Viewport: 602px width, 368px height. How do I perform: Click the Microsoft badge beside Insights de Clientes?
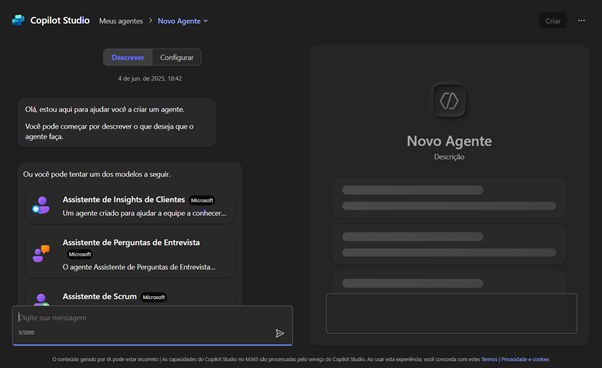click(x=202, y=200)
